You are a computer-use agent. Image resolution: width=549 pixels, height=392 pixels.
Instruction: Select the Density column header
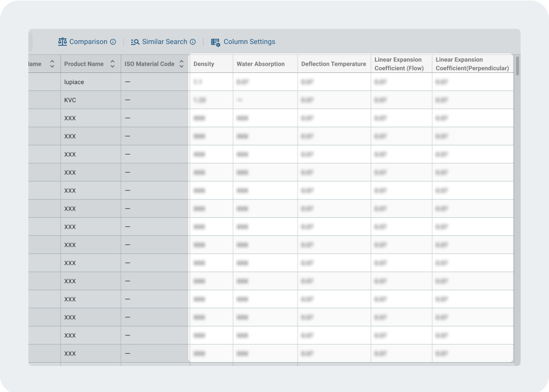point(204,64)
